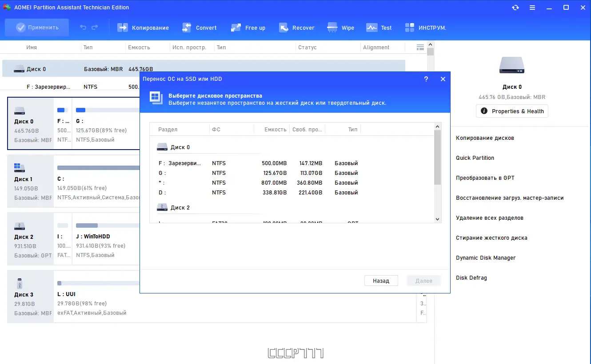Click the Назад button
Screen dimensions: 591x364
tap(381, 281)
